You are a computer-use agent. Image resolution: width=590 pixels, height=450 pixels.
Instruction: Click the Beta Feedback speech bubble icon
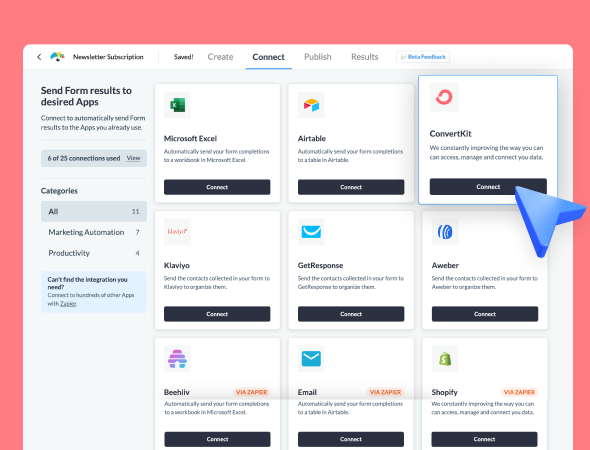403,57
